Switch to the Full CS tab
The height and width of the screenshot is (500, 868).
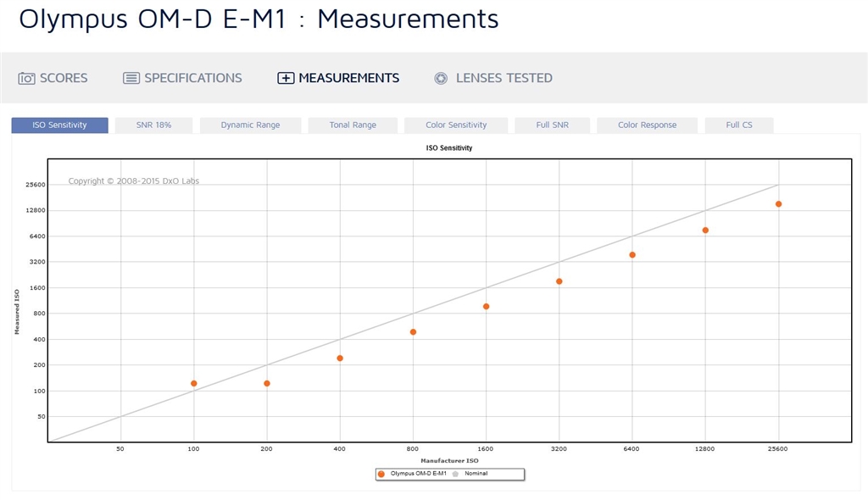[x=739, y=125]
